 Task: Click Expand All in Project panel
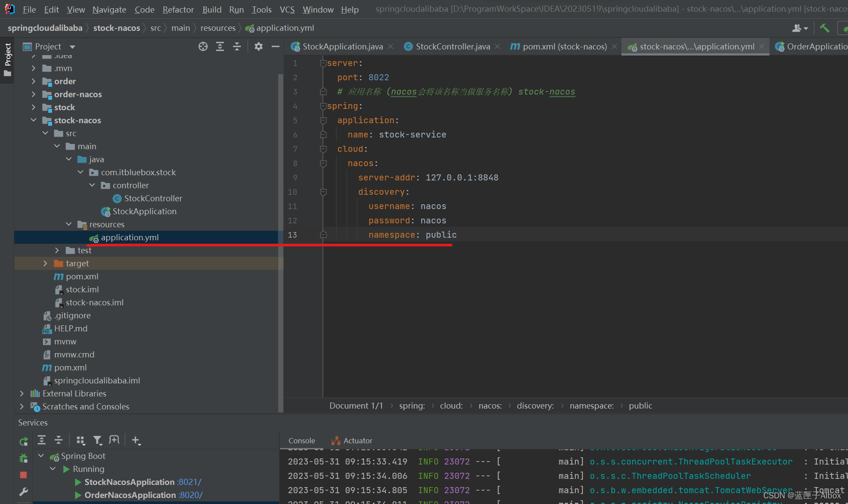tap(220, 46)
